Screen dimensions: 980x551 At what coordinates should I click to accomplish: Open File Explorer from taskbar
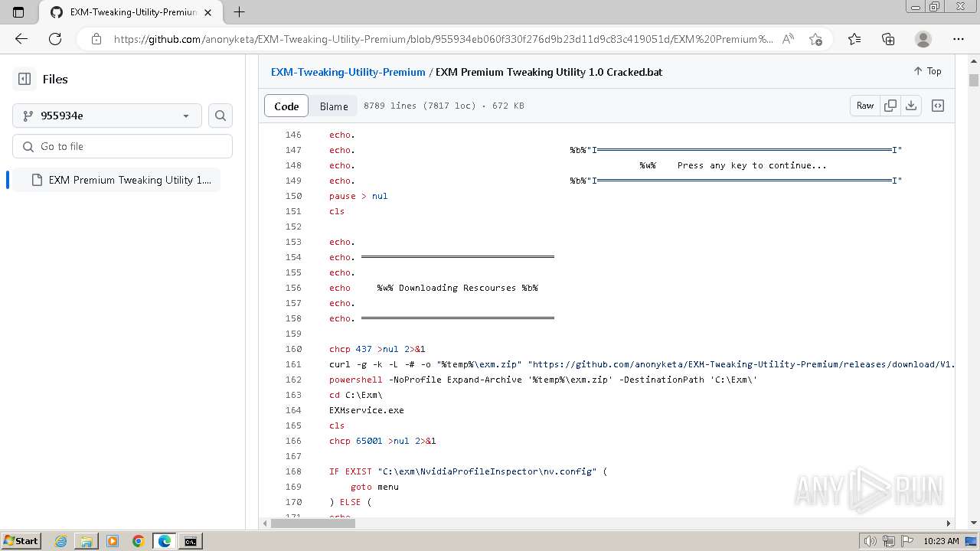pyautogui.click(x=87, y=541)
